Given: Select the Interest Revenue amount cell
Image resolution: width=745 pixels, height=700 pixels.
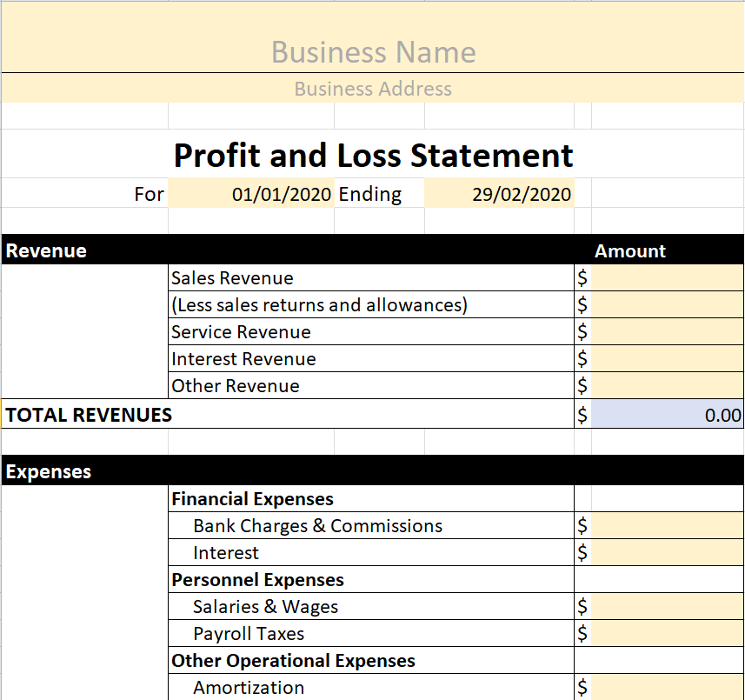Looking at the screenshot, I should click(x=667, y=359).
